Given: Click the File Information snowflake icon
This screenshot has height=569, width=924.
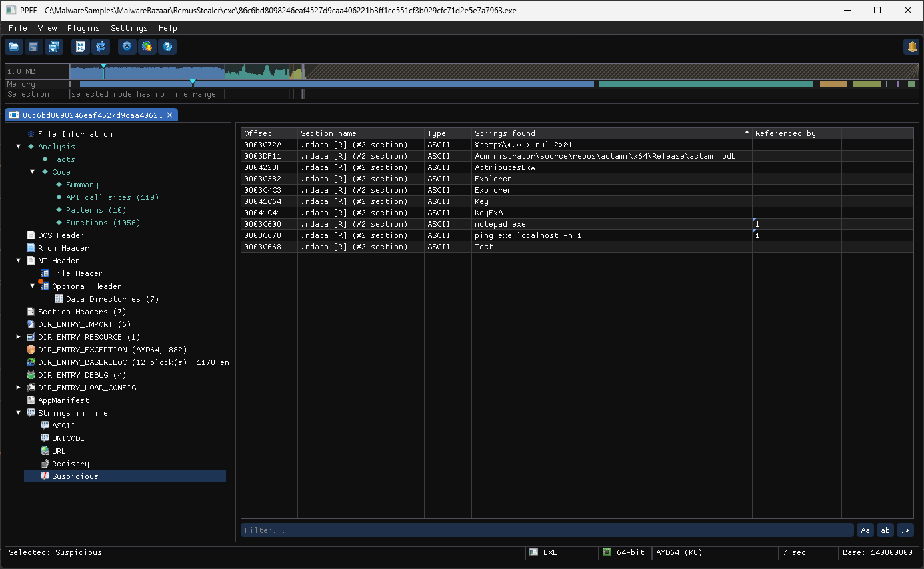Looking at the screenshot, I should (x=31, y=134).
